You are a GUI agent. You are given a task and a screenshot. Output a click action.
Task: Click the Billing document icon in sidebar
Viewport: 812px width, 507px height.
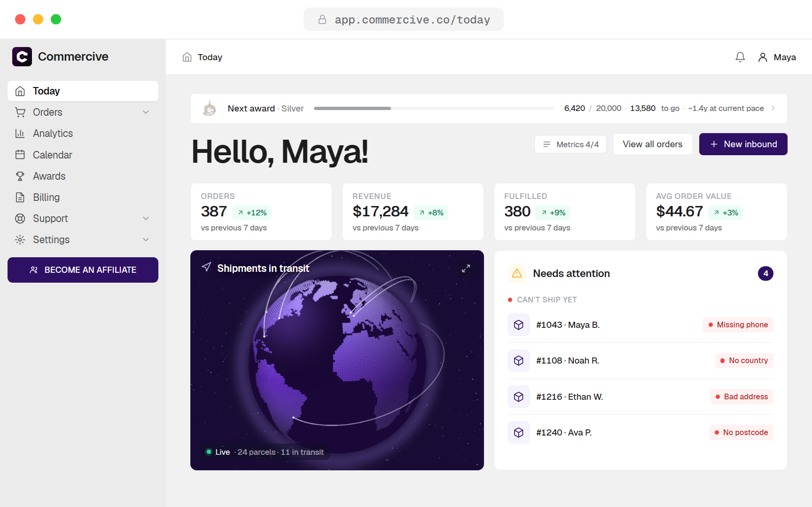pos(20,197)
